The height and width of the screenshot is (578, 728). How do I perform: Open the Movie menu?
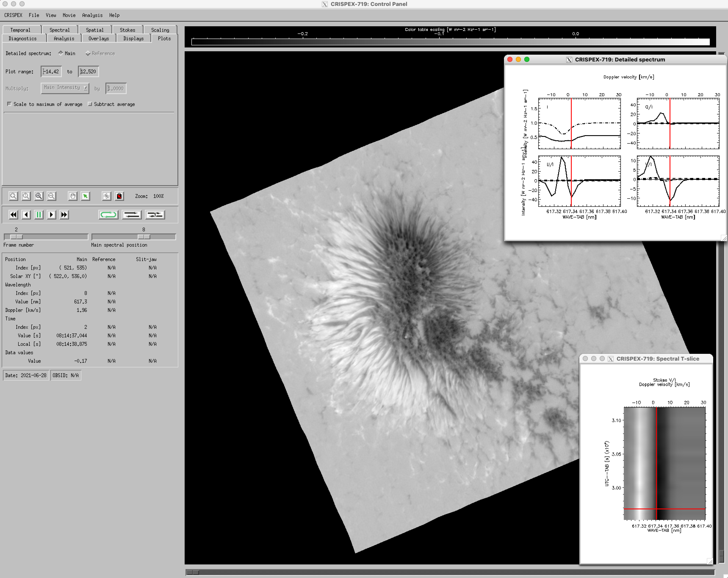point(69,15)
